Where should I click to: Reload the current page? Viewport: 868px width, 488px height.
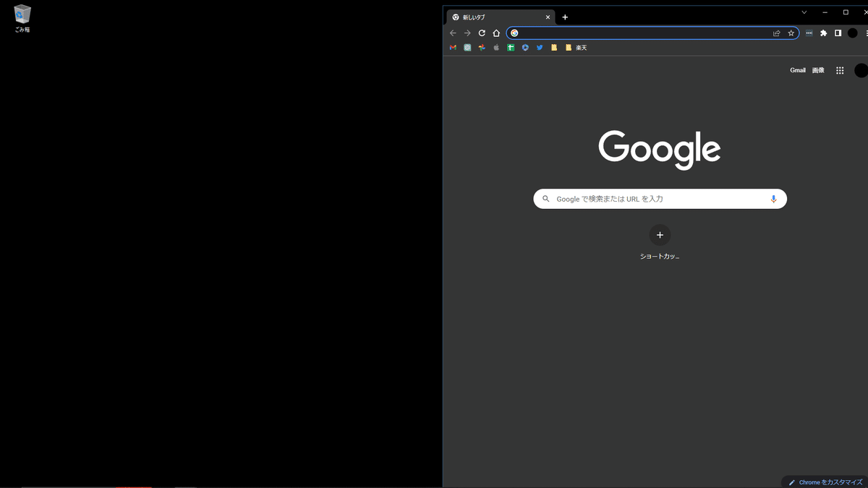[482, 33]
